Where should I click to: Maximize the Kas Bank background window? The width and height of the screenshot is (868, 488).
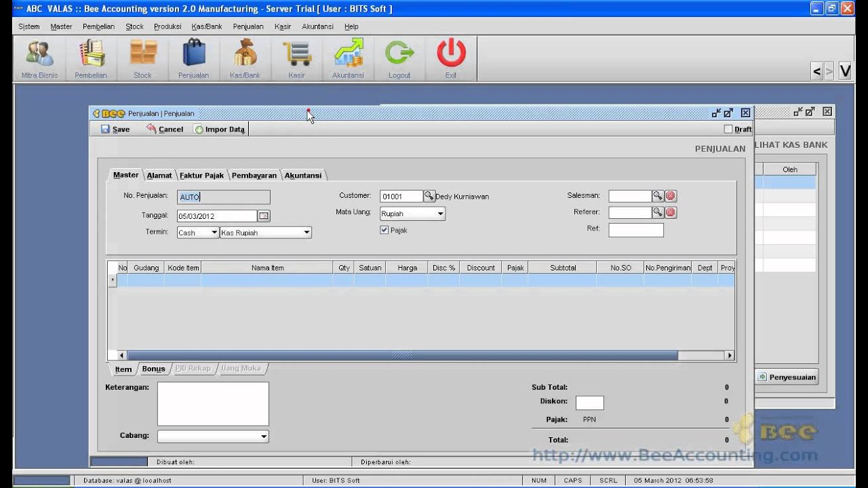pyautogui.click(x=810, y=112)
